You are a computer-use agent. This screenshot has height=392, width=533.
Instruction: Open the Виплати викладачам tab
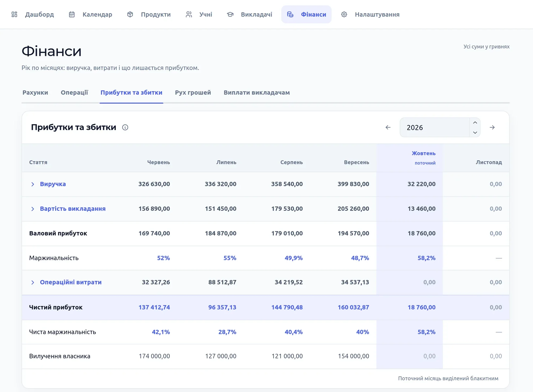tap(257, 93)
